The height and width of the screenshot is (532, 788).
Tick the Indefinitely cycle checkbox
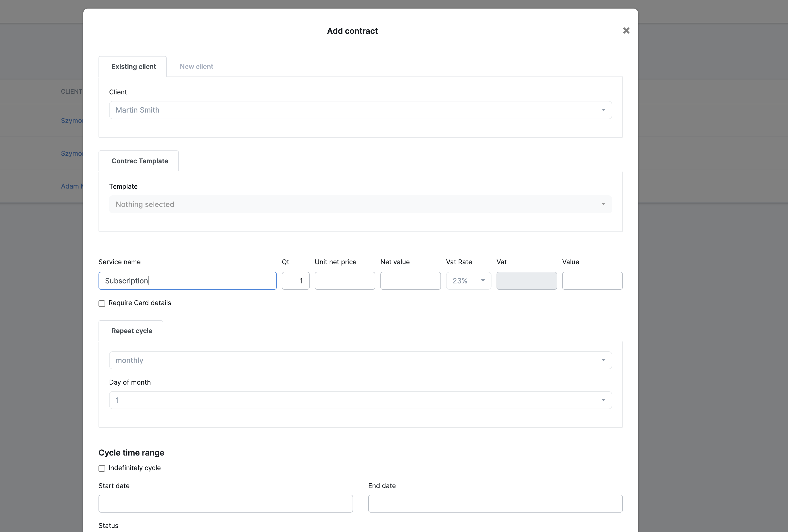tap(102, 468)
